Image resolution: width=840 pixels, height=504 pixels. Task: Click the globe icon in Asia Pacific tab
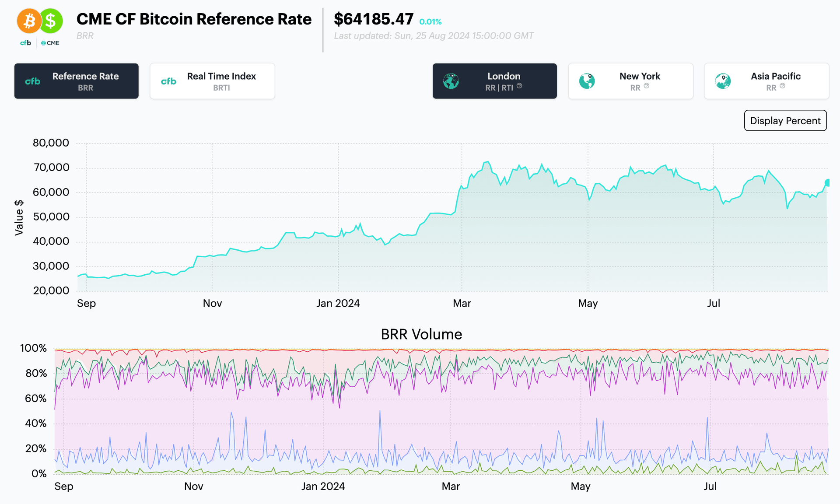tap(723, 81)
